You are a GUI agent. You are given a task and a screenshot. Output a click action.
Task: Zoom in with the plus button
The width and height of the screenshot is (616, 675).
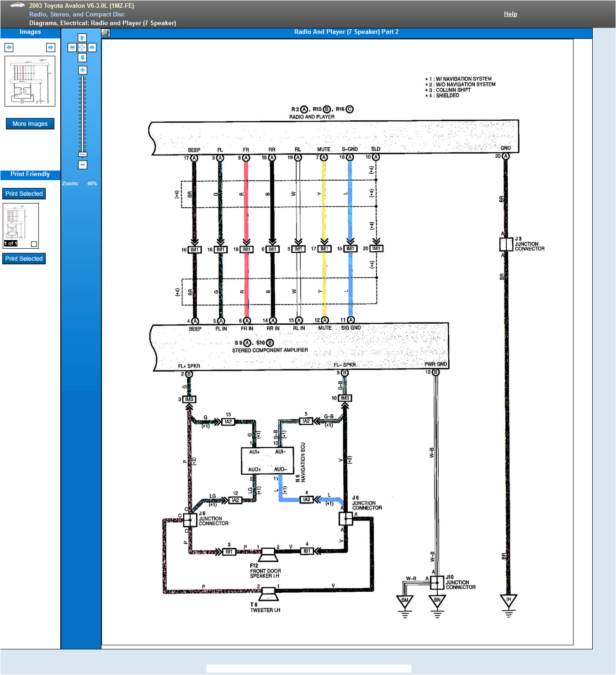point(82,70)
